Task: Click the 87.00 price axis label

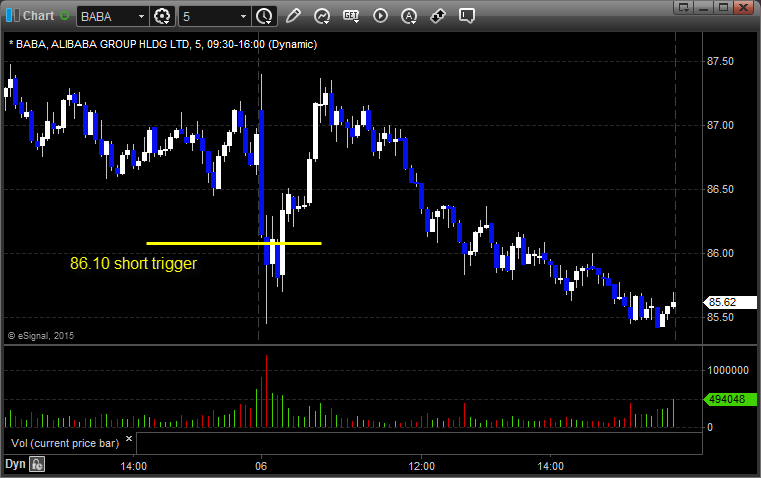Action: coord(720,125)
